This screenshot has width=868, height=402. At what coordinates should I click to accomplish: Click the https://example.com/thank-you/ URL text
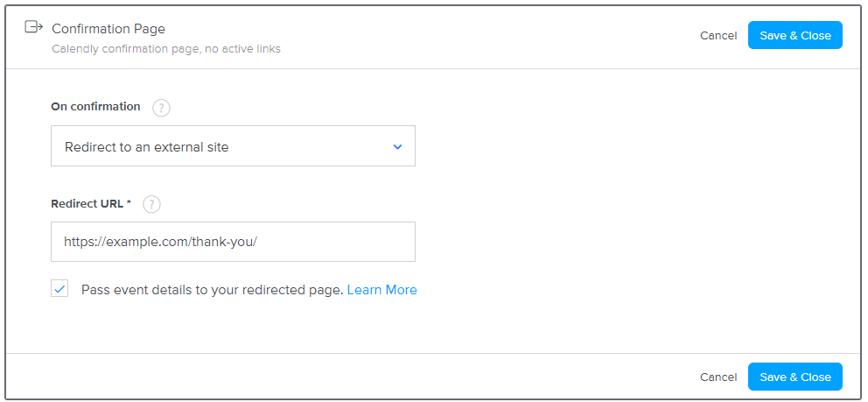160,243
